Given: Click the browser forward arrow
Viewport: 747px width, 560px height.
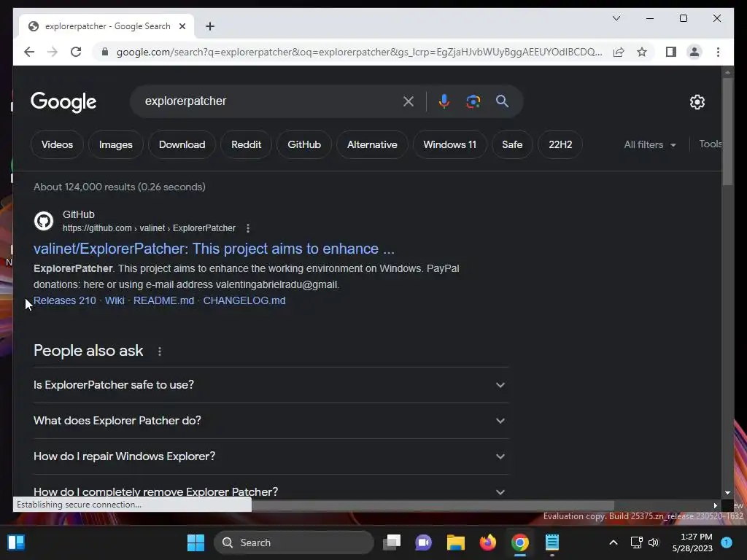Looking at the screenshot, I should 53,52.
